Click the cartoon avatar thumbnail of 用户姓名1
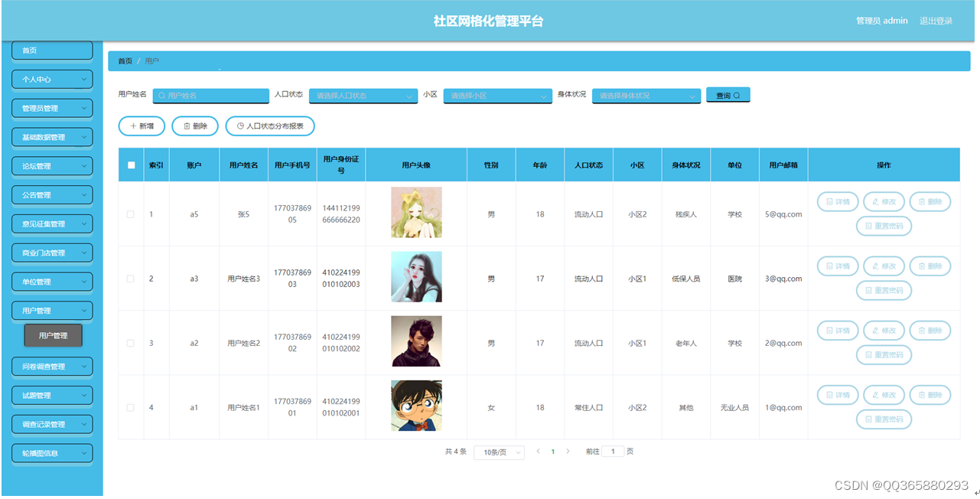Screen dimensions: 980x499 pos(415,407)
